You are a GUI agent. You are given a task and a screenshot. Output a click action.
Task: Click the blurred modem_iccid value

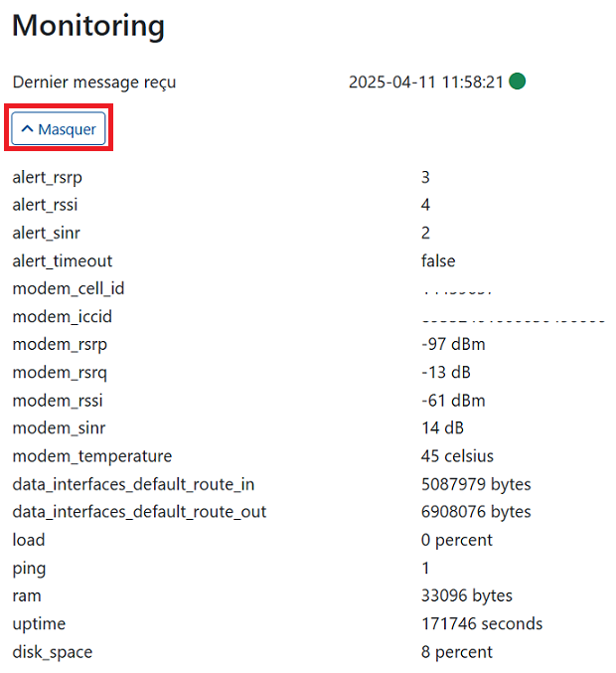pyautogui.click(x=514, y=320)
